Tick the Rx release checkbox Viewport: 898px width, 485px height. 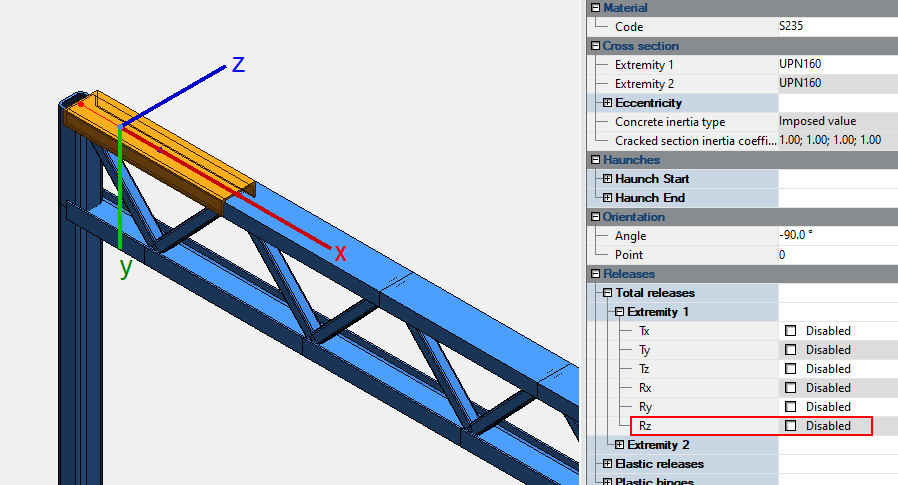(790, 388)
